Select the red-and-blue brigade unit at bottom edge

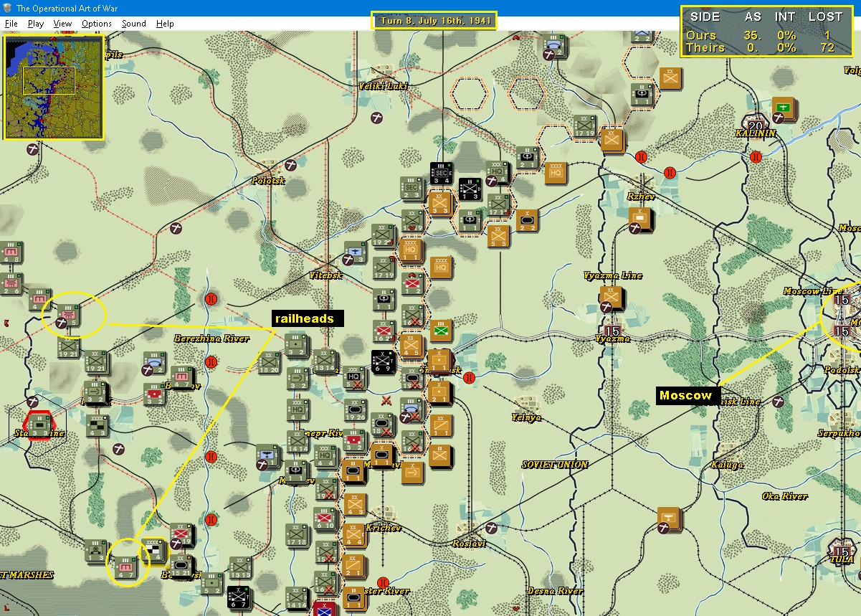(325, 609)
